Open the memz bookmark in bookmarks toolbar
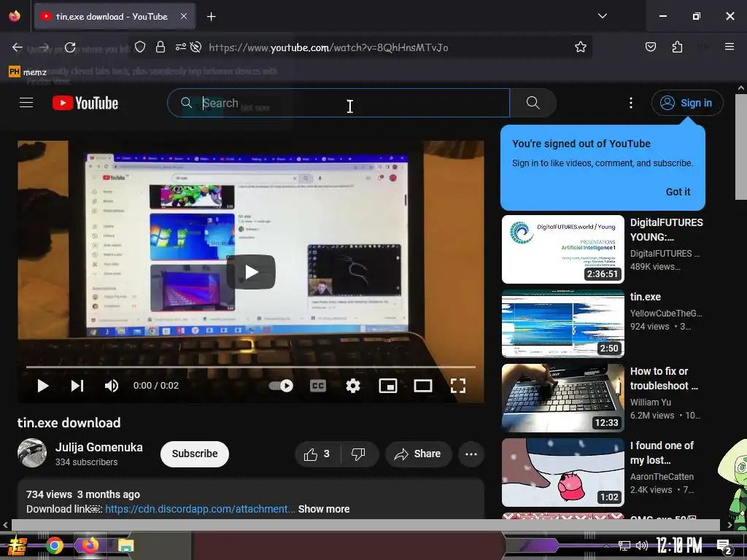Screen dimensions: 747x560 click(x=28, y=72)
